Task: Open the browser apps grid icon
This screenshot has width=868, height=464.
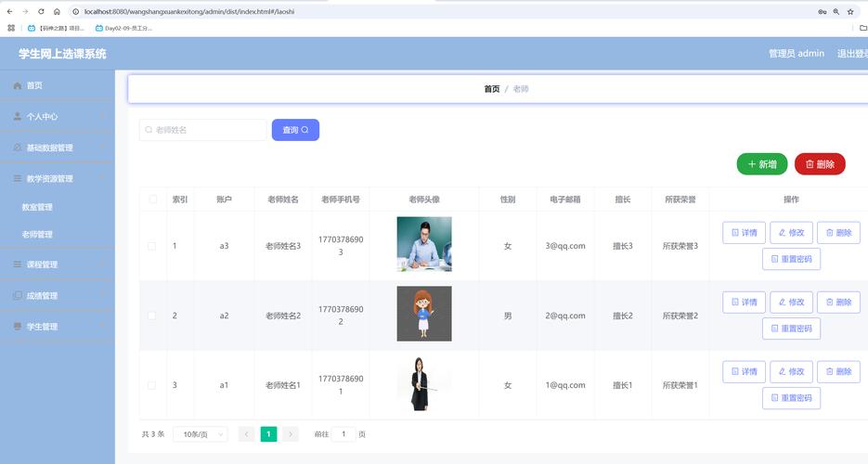Action: tap(11, 28)
